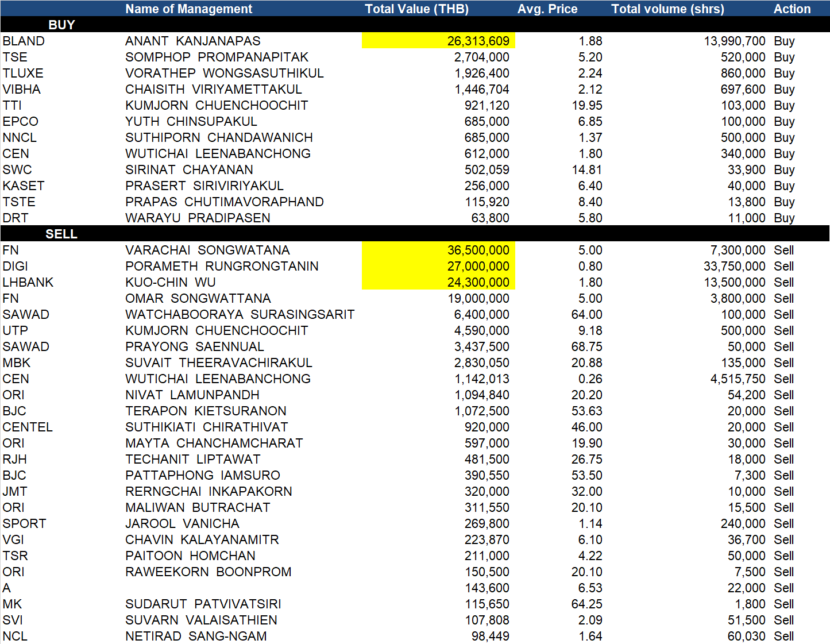Select WARAYU PRADIPASEN name cell

coord(198,218)
